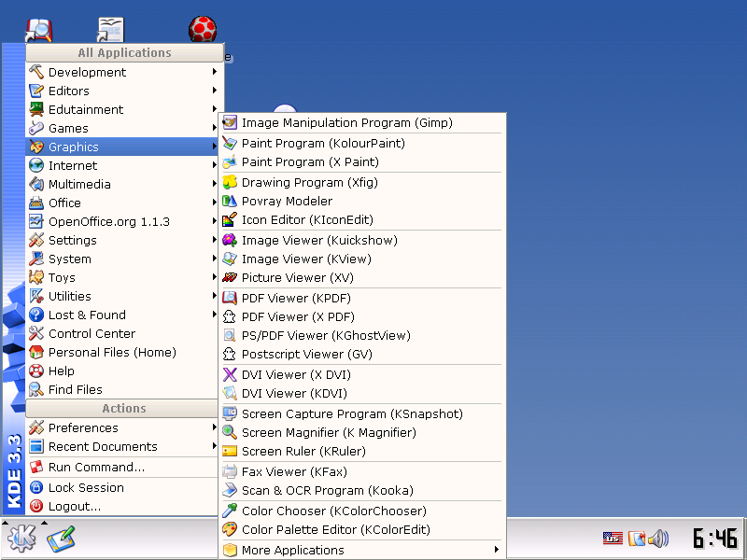Click the Povray Modeler icon
Image resolution: width=747 pixels, height=560 pixels.
click(230, 201)
